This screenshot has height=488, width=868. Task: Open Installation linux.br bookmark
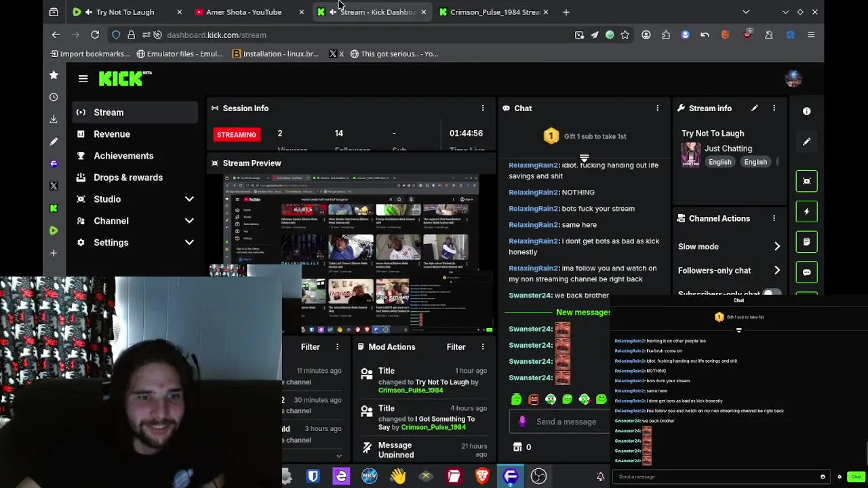click(x=275, y=54)
